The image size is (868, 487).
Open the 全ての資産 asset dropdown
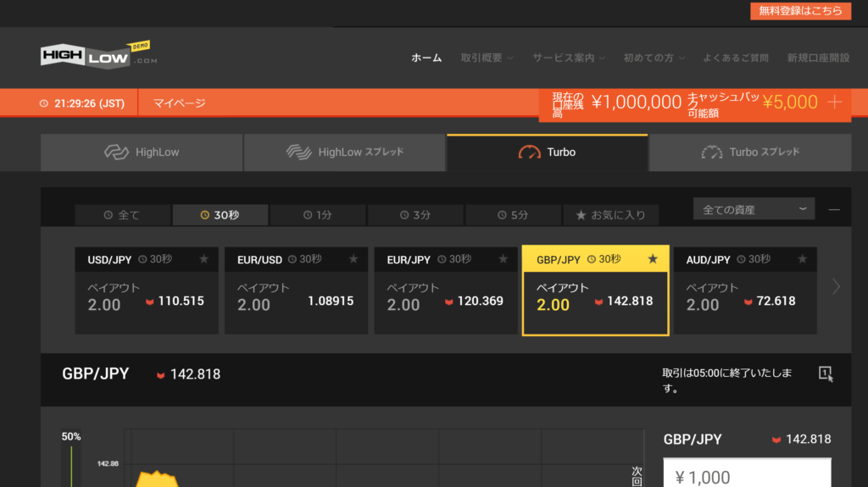tap(754, 209)
